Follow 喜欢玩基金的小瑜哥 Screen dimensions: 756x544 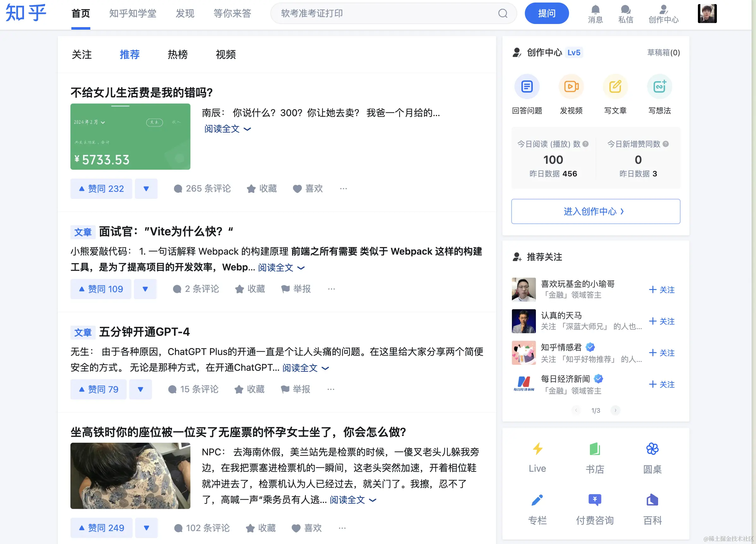pyautogui.click(x=662, y=289)
